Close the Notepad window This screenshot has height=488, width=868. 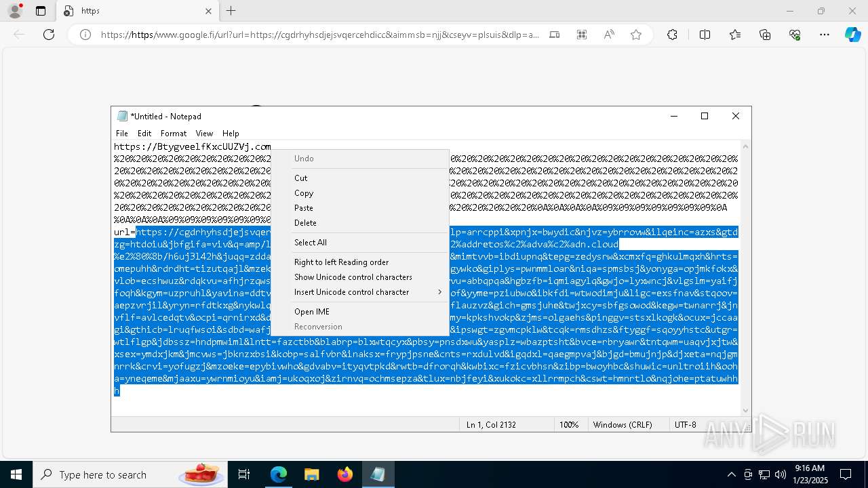point(736,116)
